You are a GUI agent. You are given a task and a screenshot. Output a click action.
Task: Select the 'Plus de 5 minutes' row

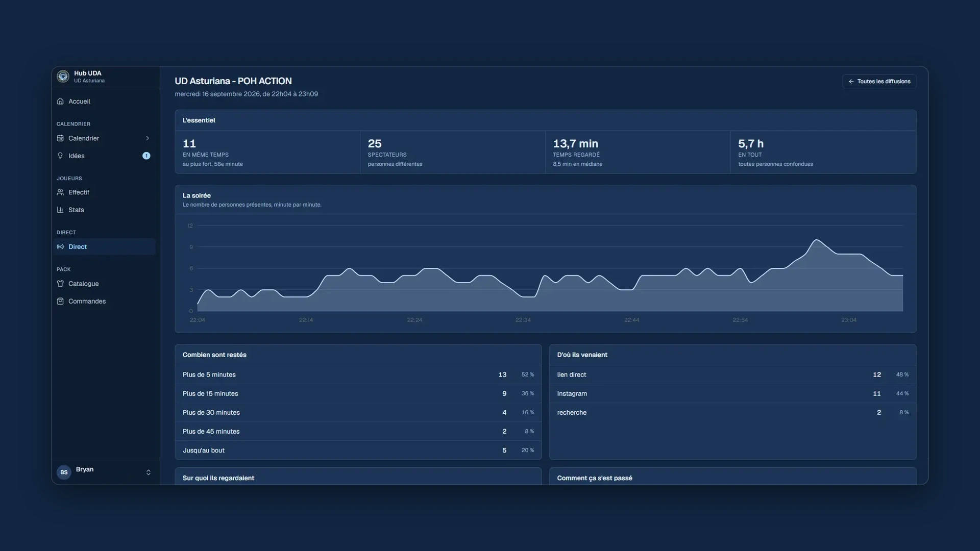click(358, 374)
